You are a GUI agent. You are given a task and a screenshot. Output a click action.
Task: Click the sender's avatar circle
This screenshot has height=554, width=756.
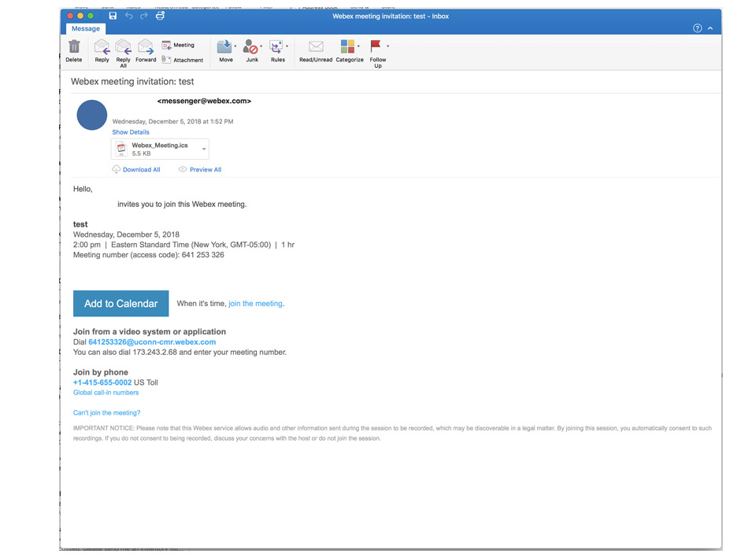92,116
